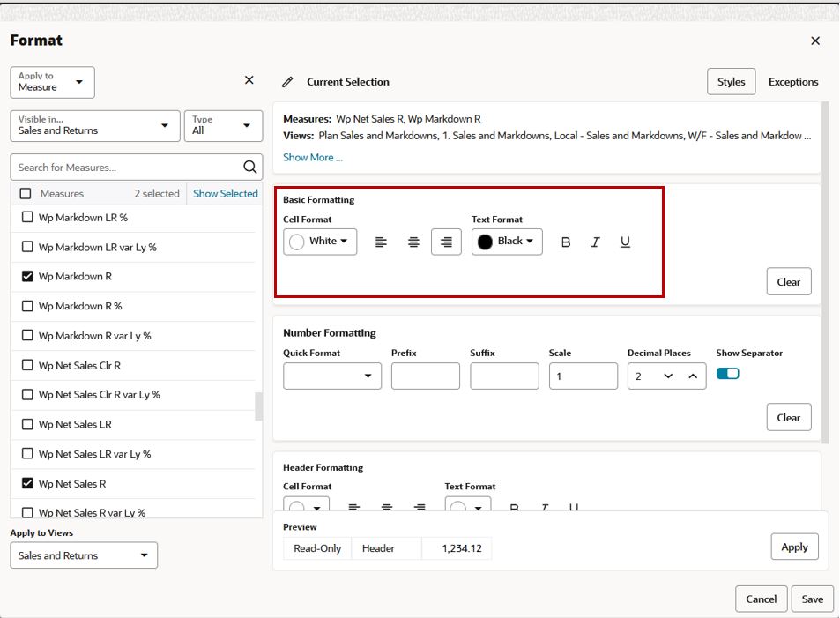Check Wp Markdown LR % measure

26,217
